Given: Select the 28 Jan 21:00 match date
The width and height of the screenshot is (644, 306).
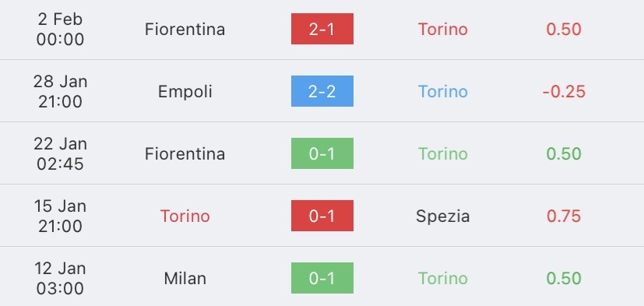Looking at the screenshot, I should [x=61, y=91].
